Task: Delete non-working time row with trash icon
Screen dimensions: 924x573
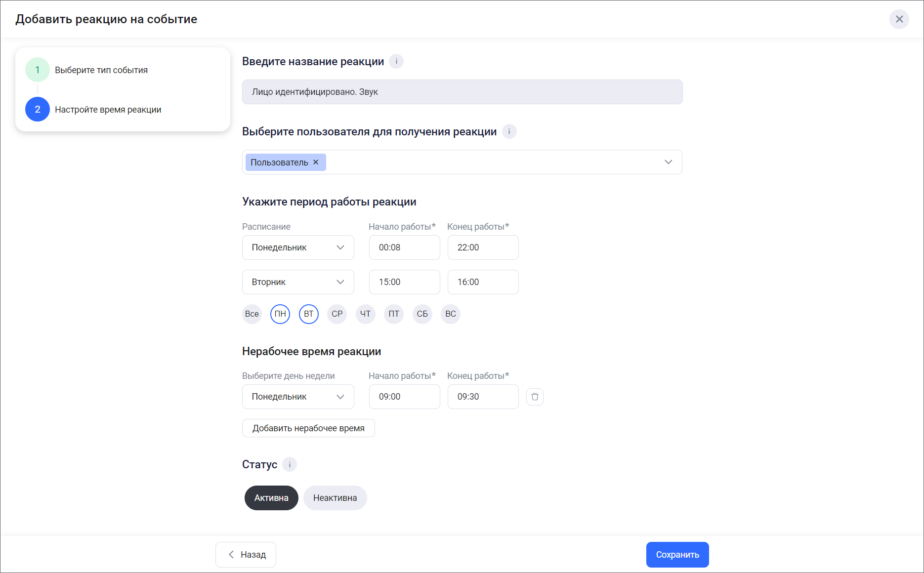Action: pos(535,397)
